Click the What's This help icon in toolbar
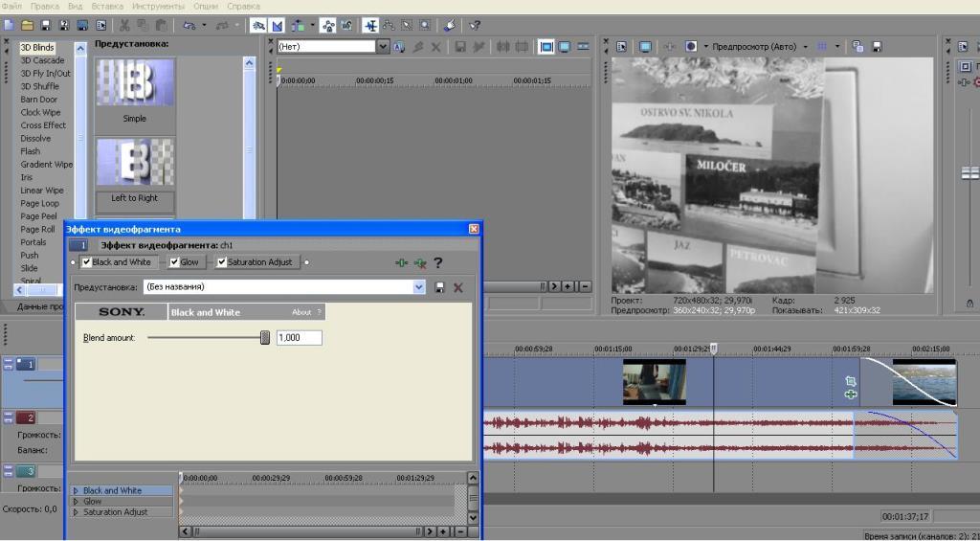Viewport: 980px width, 541px height. click(475, 25)
